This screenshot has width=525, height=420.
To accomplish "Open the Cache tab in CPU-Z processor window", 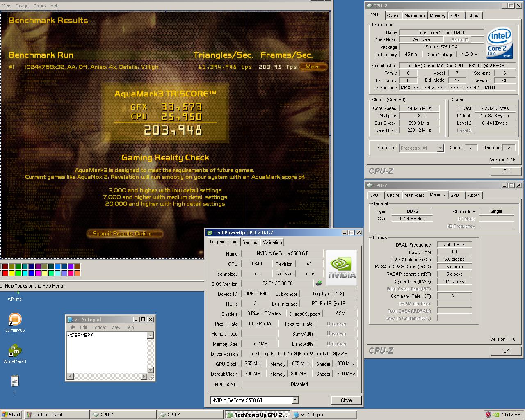I will tap(393, 16).
